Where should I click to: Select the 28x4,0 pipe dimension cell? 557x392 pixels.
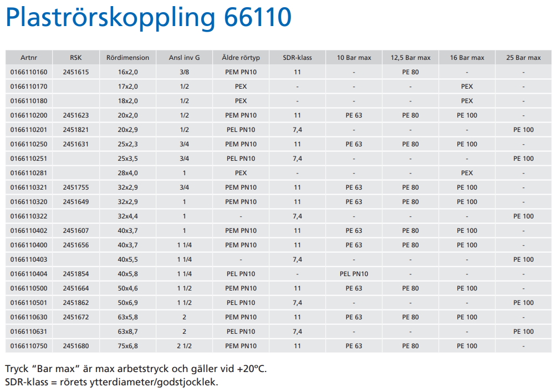[x=127, y=173]
